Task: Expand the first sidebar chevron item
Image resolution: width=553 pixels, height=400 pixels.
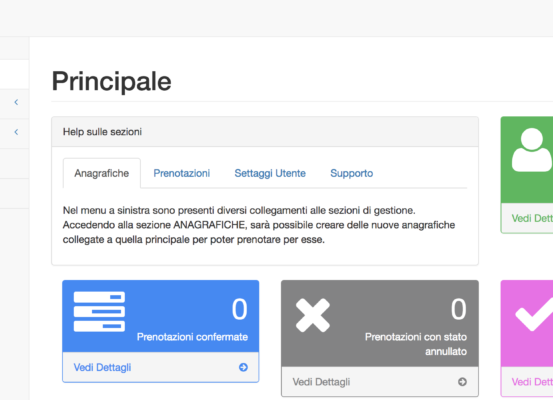Action: (16, 102)
